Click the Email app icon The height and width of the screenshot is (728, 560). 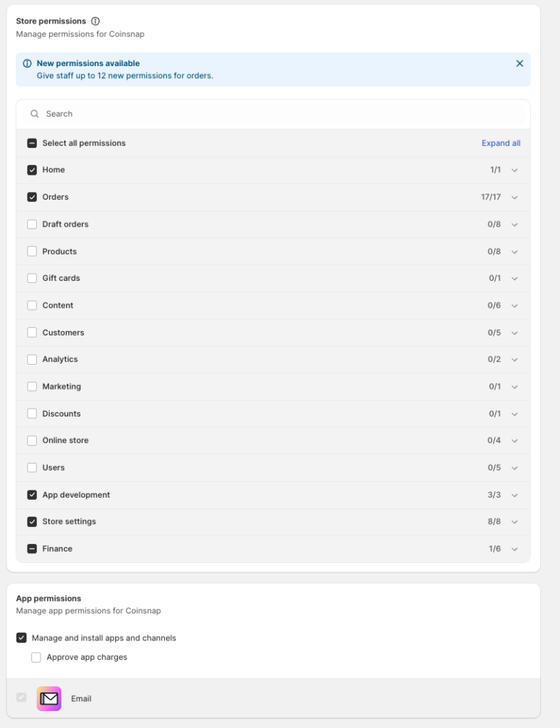pyautogui.click(x=50, y=698)
